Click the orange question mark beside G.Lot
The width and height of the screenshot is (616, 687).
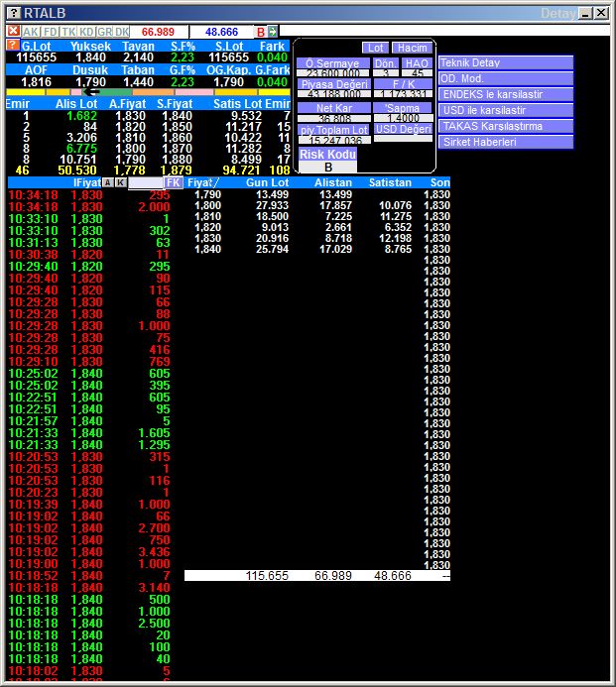[x=13, y=46]
